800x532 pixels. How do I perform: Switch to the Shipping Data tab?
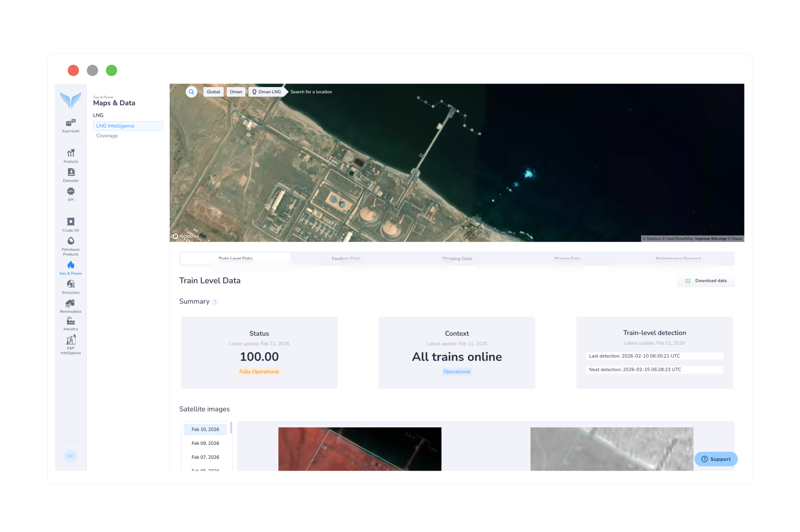point(457,258)
